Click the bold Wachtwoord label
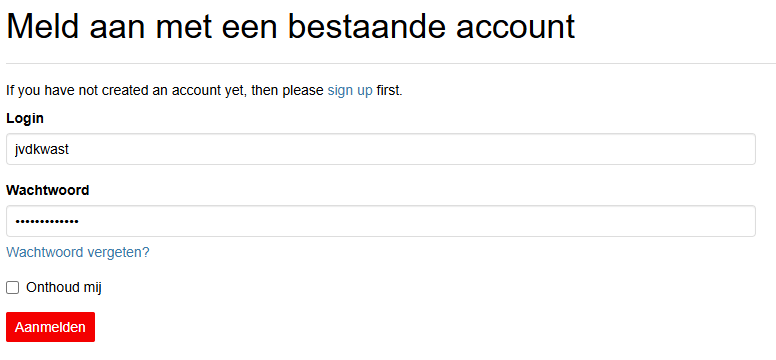The image size is (776, 360). pyautogui.click(x=48, y=190)
